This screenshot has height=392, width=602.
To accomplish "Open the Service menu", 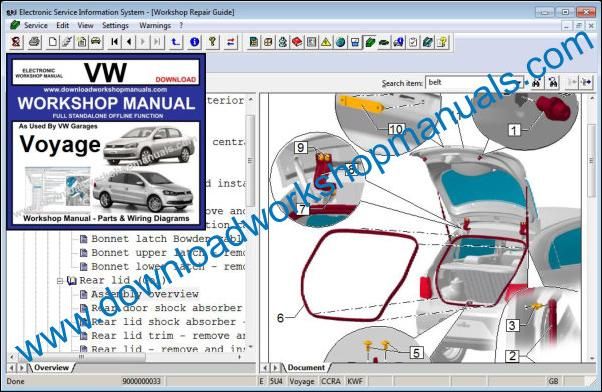I will [36, 25].
